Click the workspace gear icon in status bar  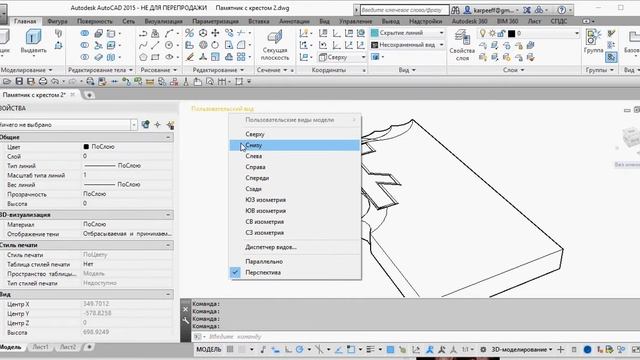click(483, 349)
